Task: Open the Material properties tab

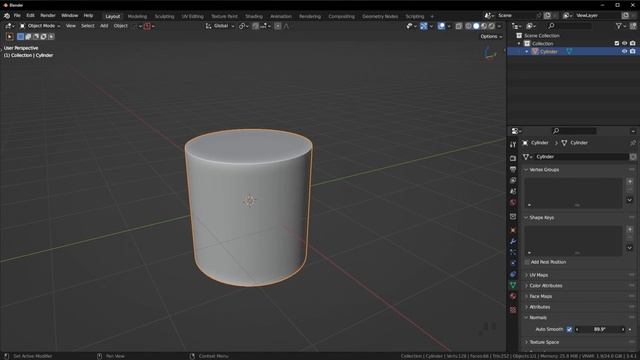Action: pyautogui.click(x=513, y=296)
